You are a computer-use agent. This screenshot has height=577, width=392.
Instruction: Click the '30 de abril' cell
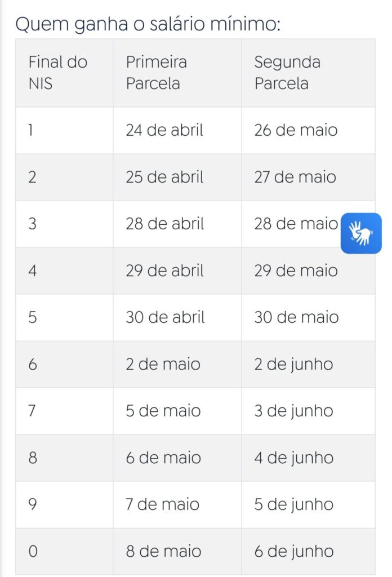pyautogui.click(x=177, y=317)
